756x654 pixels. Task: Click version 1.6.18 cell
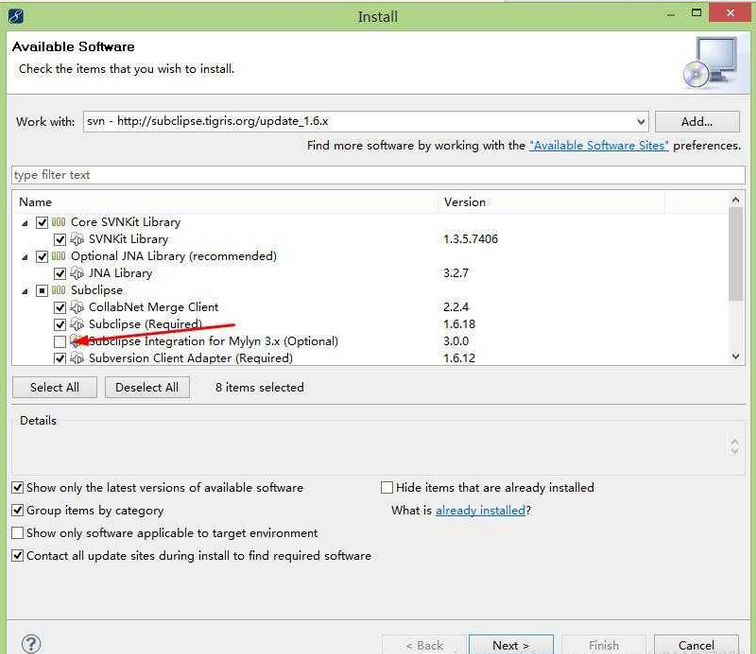tap(459, 324)
